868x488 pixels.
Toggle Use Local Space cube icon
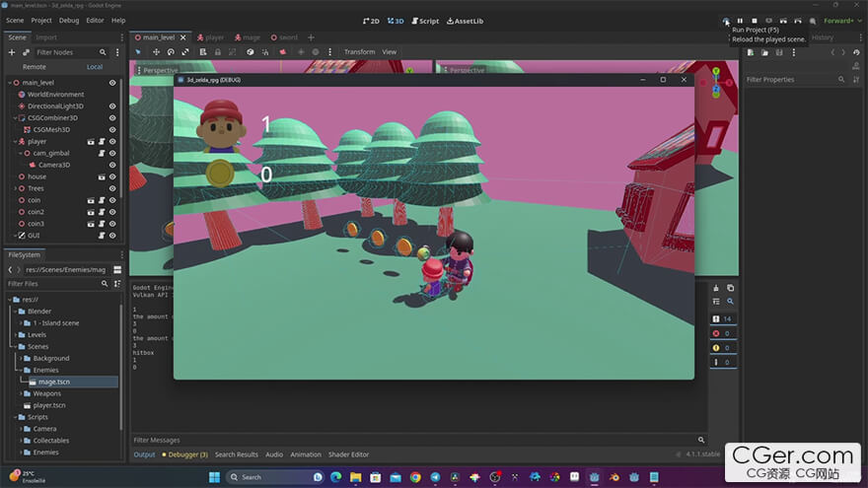click(x=251, y=52)
